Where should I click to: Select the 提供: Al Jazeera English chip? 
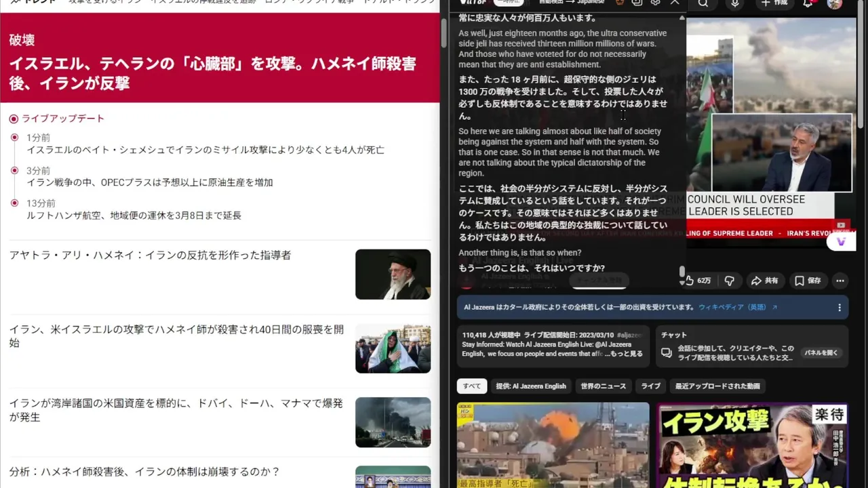pyautogui.click(x=530, y=386)
